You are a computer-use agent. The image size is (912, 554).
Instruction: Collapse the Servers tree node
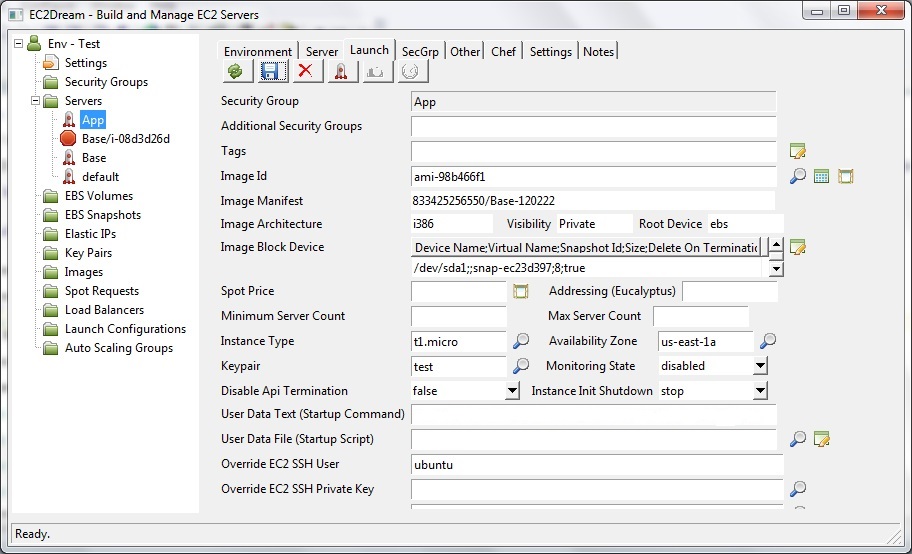point(35,101)
